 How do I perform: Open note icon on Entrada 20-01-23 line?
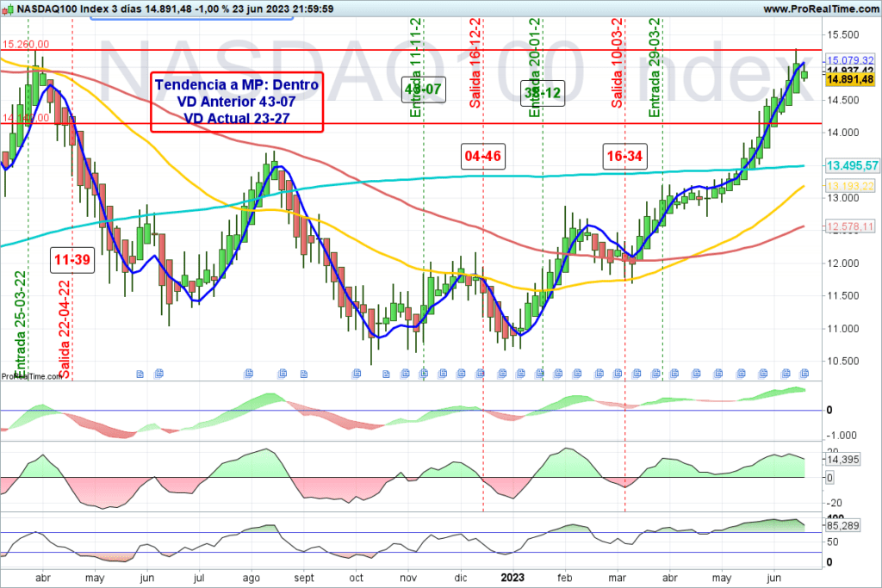pos(540,374)
